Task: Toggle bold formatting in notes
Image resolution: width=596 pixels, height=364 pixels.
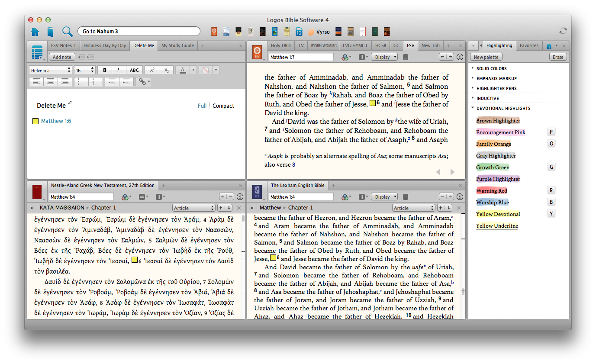Action: [x=105, y=70]
